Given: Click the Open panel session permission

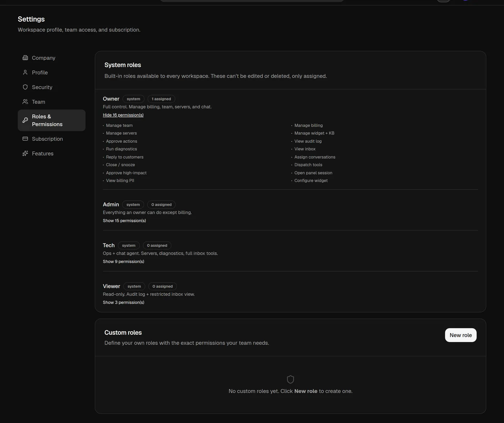Looking at the screenshot, I should click(x=313, y=173).
